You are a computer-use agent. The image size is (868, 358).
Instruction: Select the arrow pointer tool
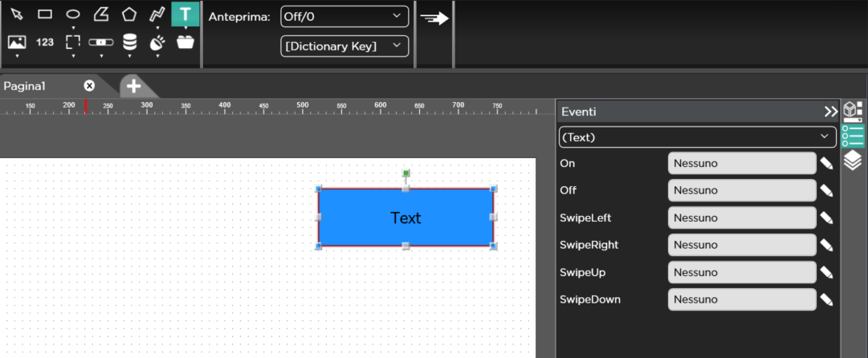tap(17, 14)
